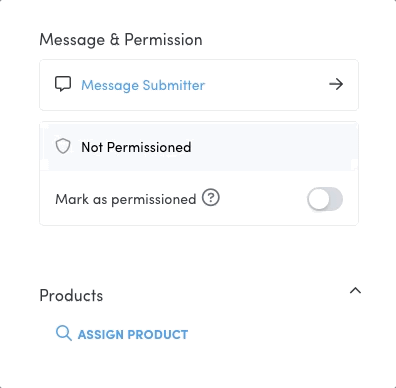This screenshot has height=388, width=396.
Task: Toggle the Mark as permissioned switch
Action: [325, 199]
